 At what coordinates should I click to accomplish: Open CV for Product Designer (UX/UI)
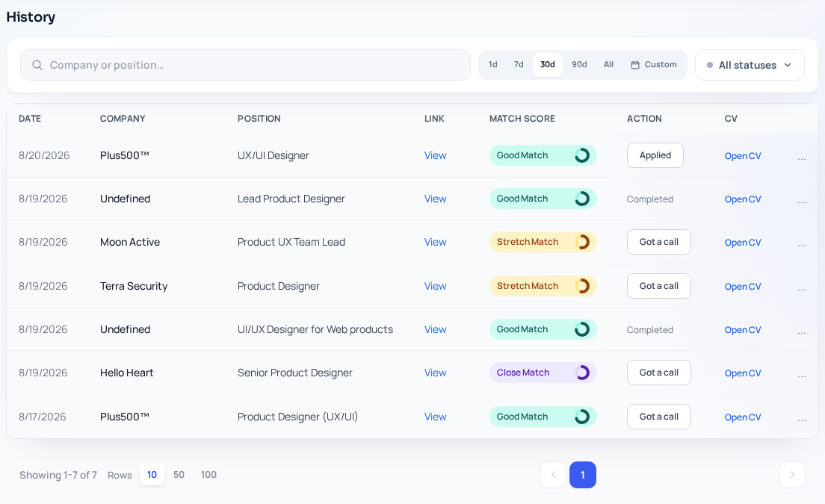742,417
